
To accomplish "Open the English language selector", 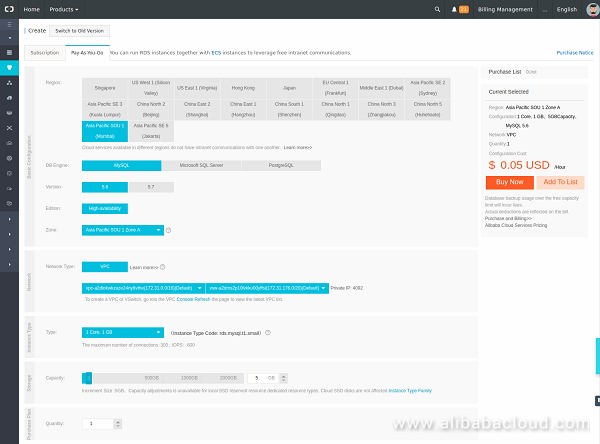I will (567, 10).
